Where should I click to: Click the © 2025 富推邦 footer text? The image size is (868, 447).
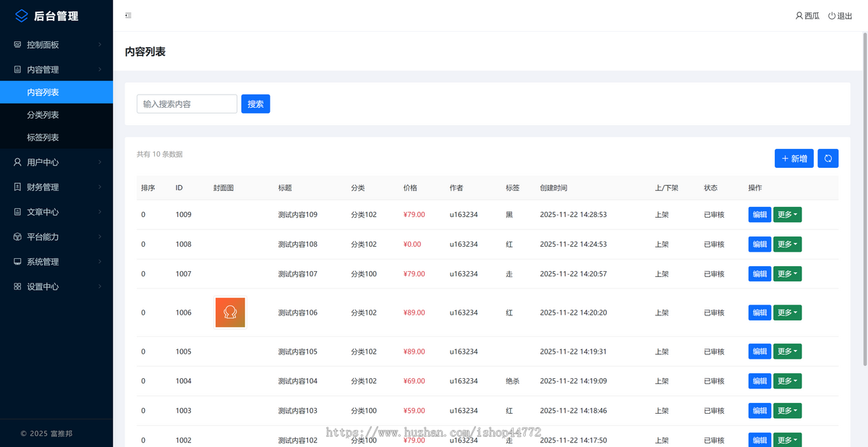pos(46,433)
